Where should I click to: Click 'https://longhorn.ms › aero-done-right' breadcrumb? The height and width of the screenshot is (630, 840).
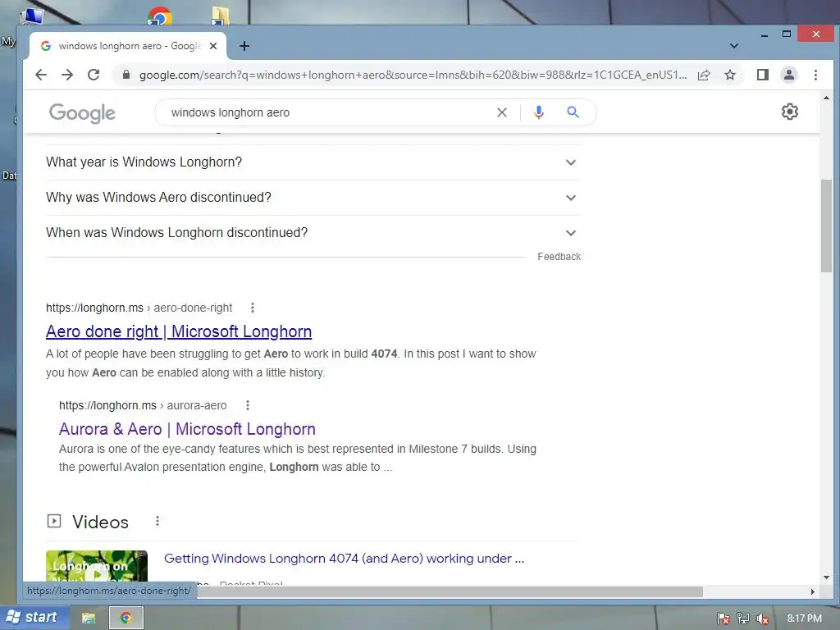pos(139,308)
